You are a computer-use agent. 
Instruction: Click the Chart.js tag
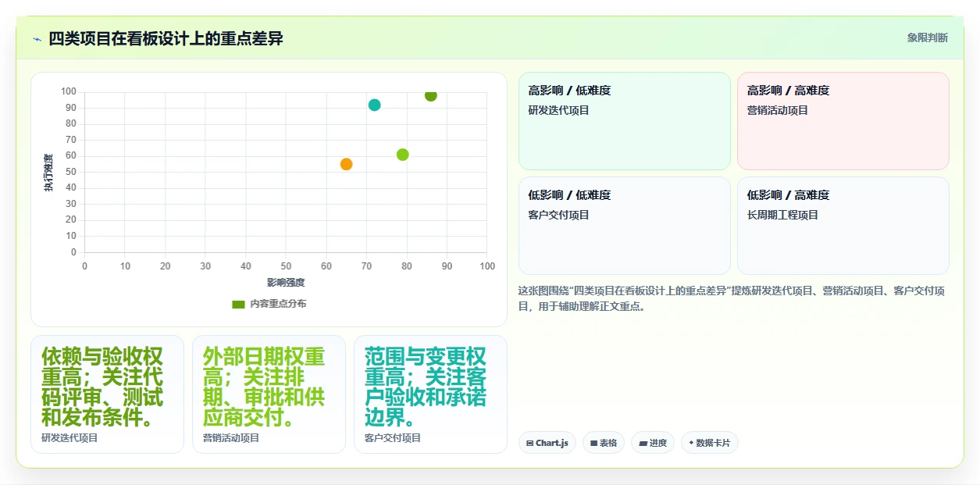click(x=547, y=443)
